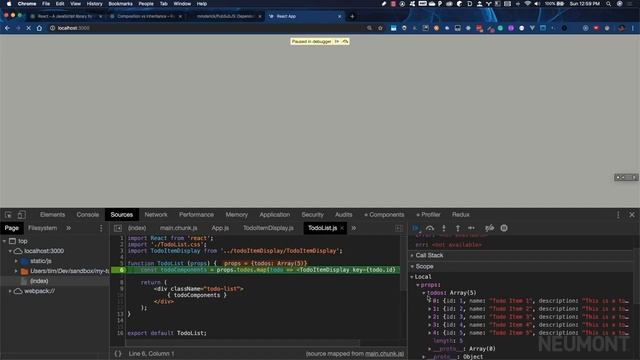Collapse the Local scope group
The image size is (640, 360).
412,277
